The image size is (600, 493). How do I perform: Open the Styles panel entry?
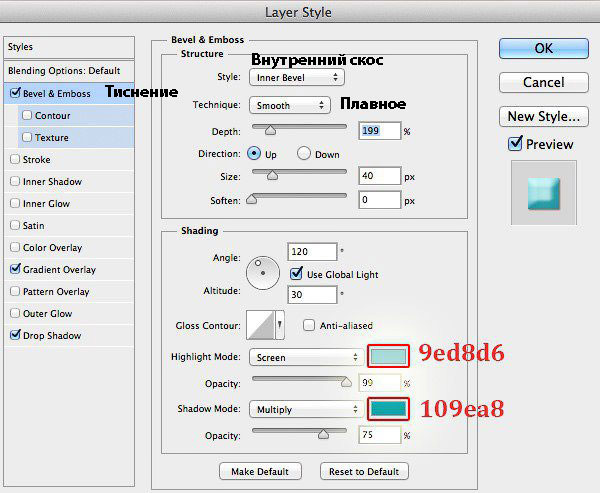click(69, 47)
